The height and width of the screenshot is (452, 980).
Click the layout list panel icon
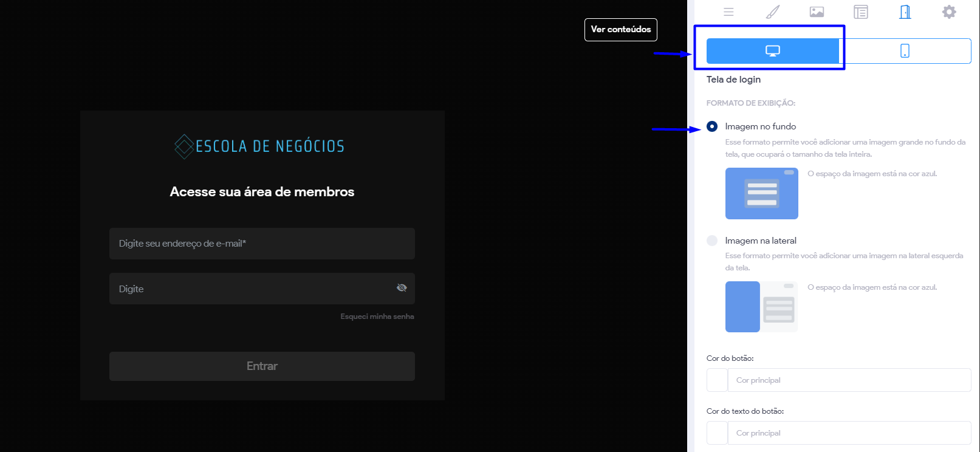[x=861, y=12]
